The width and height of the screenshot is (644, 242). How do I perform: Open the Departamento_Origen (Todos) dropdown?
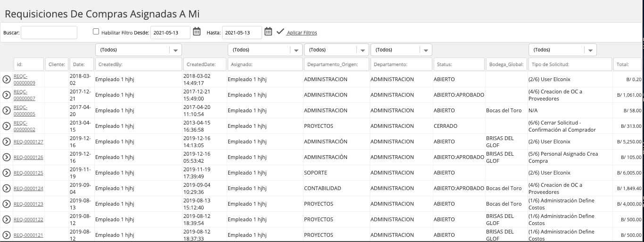pyautogui.click(x=336, y=50)
